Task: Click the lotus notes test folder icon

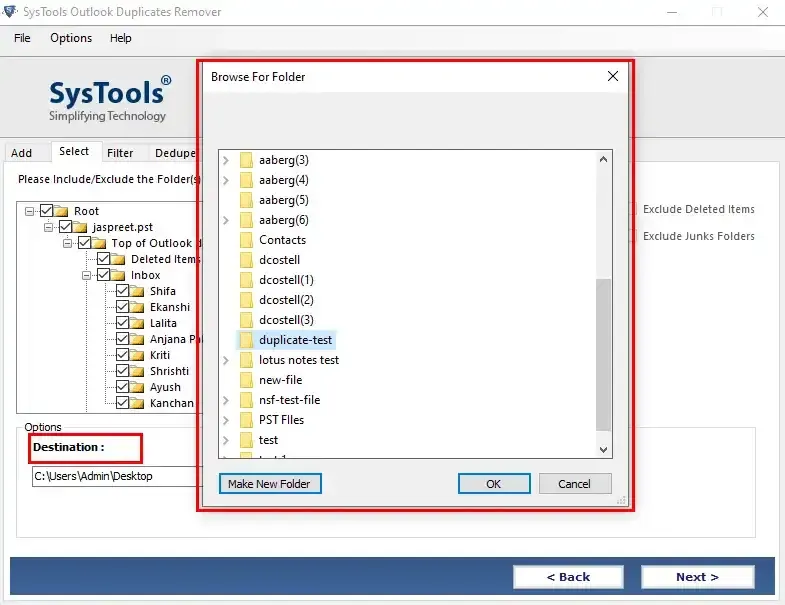Action: (246, 360)
